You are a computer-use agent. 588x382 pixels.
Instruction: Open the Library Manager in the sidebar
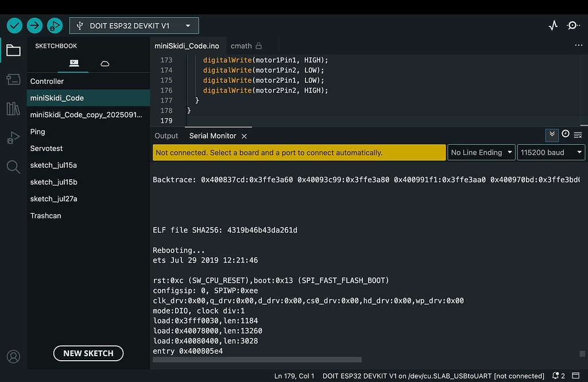[x=13, y=109]
